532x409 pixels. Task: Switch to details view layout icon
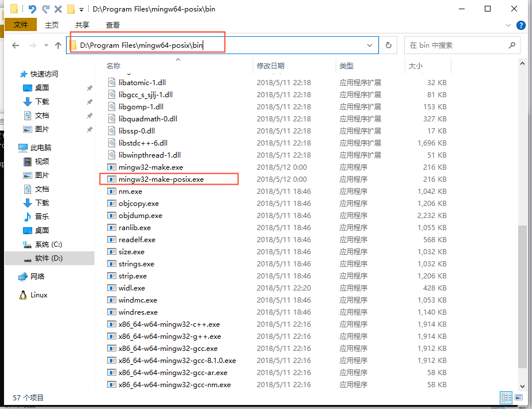pos(506,398)
